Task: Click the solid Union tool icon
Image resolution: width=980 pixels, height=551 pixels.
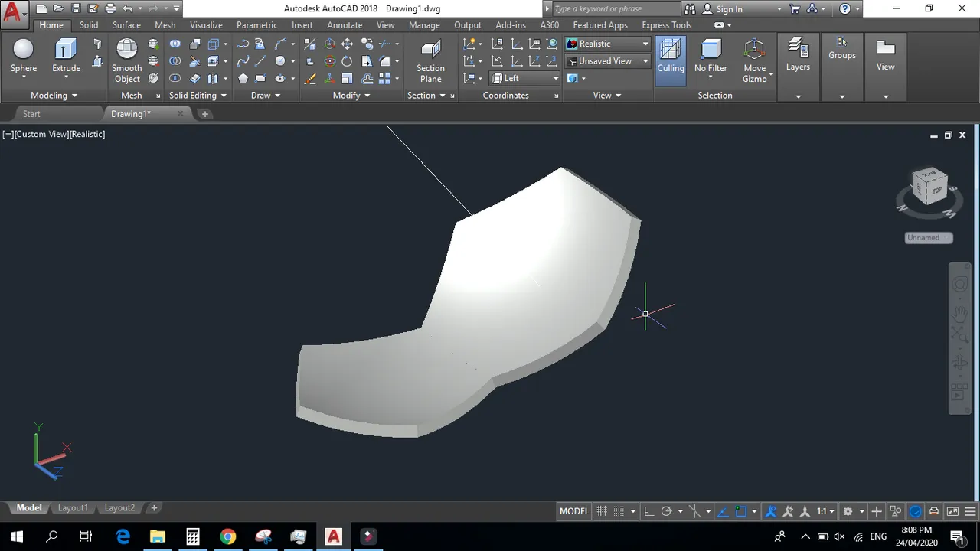Action: [175, 44]
